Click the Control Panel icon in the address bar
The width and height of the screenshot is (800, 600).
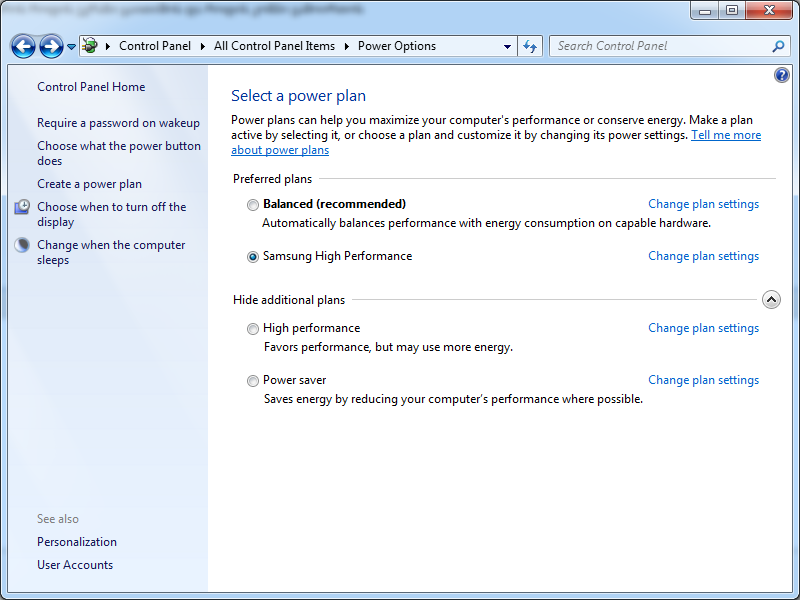(x=90, y=46)
